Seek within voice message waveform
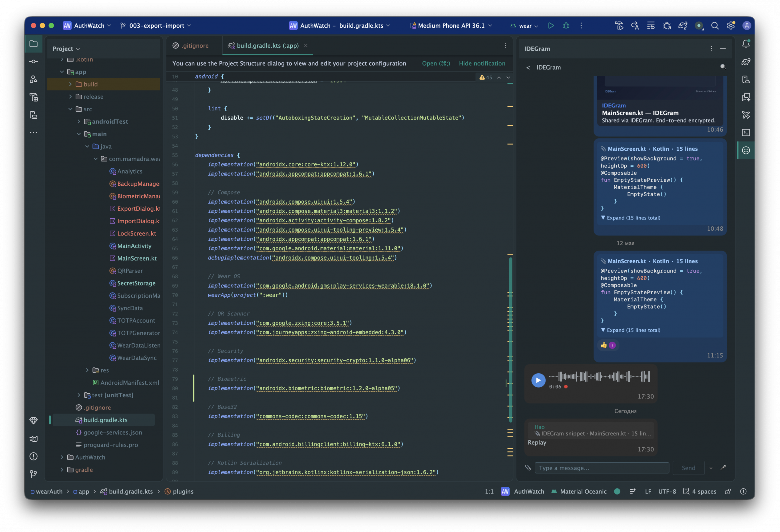The height and width of the screenshot is (532, 780). [600, 376]
